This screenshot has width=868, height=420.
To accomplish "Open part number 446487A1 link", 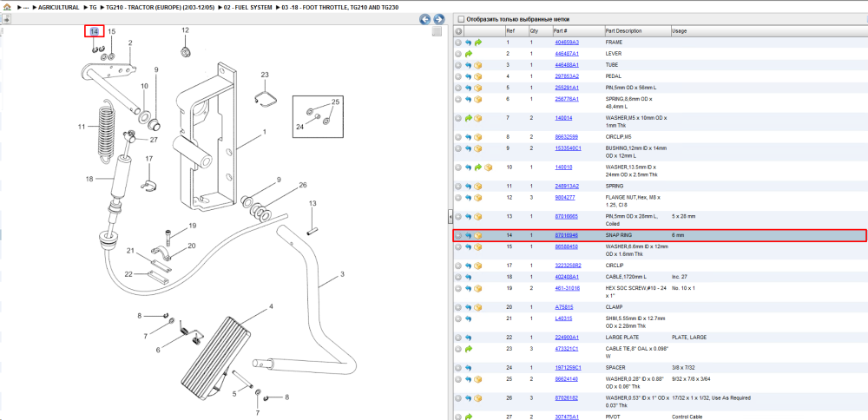I will click(567, 54).
